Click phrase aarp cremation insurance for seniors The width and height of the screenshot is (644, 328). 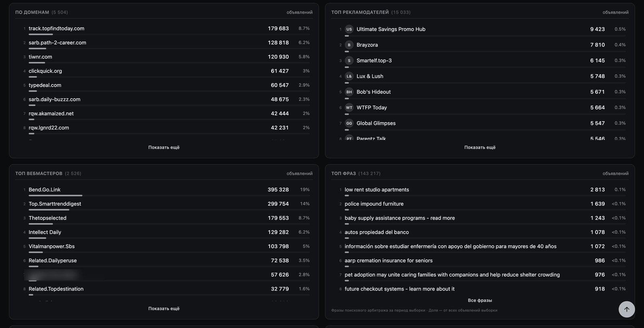click(388, 261)
